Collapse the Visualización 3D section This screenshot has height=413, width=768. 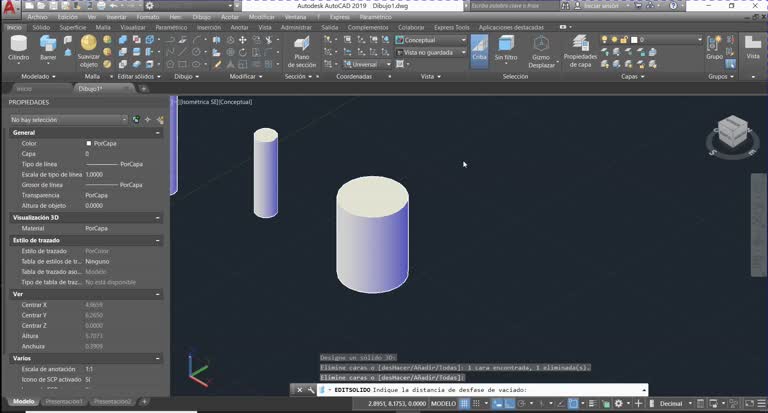point(158,218)
